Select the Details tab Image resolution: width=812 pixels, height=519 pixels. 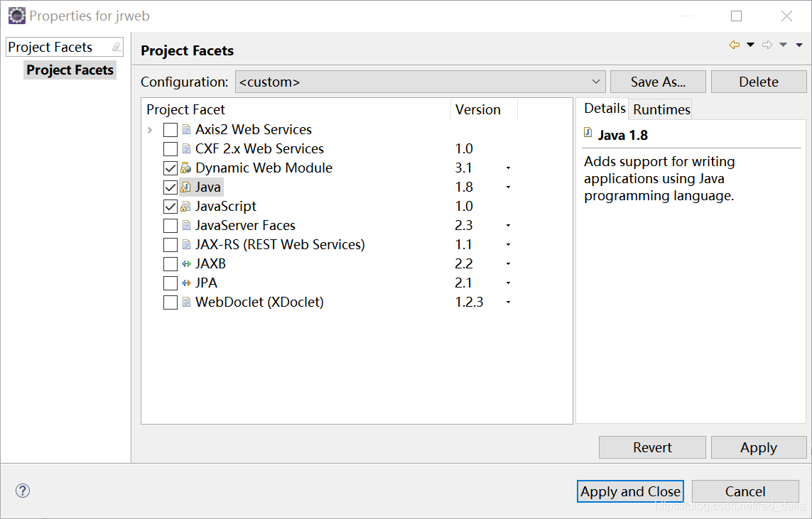click(x=605, y=109)
